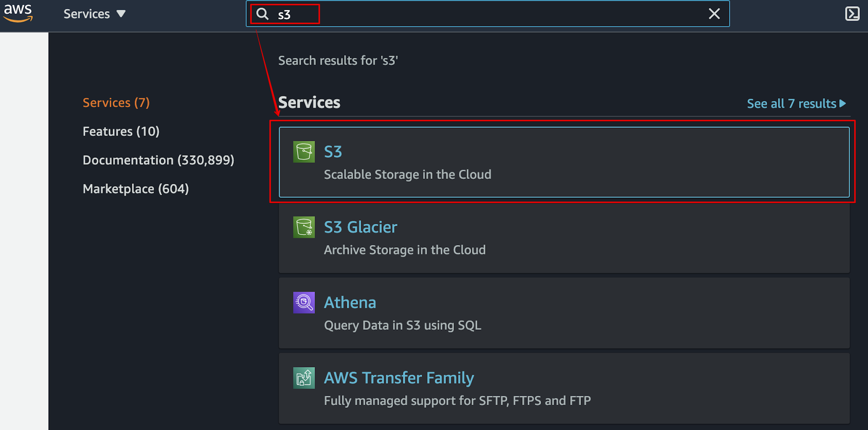The height and width of the screenshot is (430, 868).
Task: Click the Athena query icon
Action: pyautogui.click(x=304, y=303)
